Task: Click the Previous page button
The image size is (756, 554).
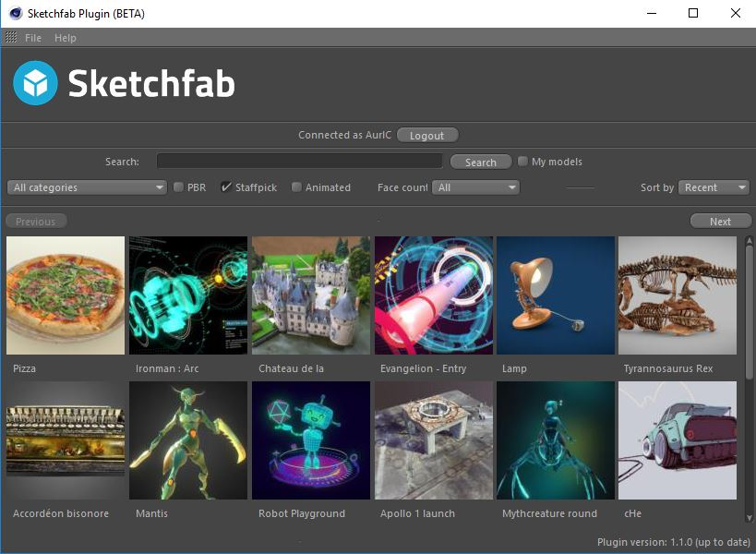Action: pos(36,222)
